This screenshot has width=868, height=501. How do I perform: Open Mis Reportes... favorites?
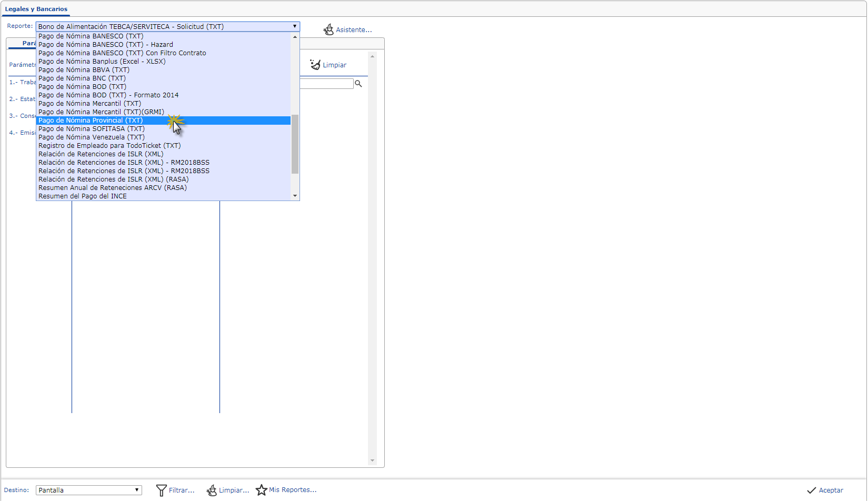pyautogui.click(x=286, y=490)
